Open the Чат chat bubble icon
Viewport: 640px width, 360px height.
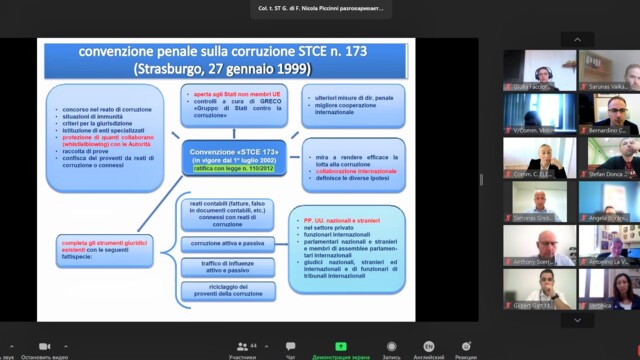pyautogui.click(x=291, y=346)
